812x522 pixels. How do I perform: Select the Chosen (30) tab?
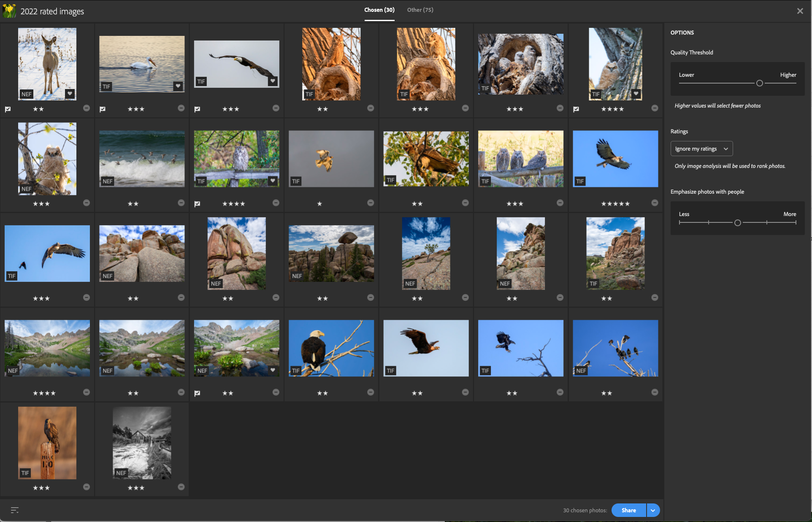tap(379, 10)
